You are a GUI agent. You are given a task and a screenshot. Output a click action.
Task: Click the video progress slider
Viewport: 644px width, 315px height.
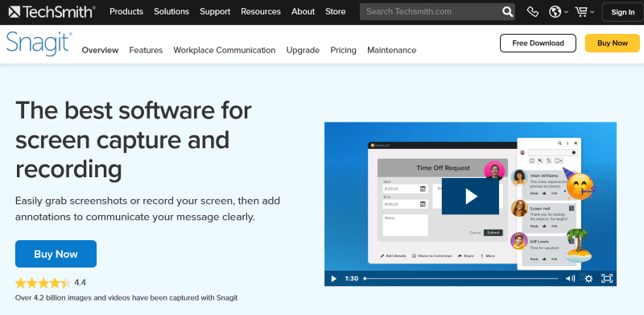tap(460, 279)
